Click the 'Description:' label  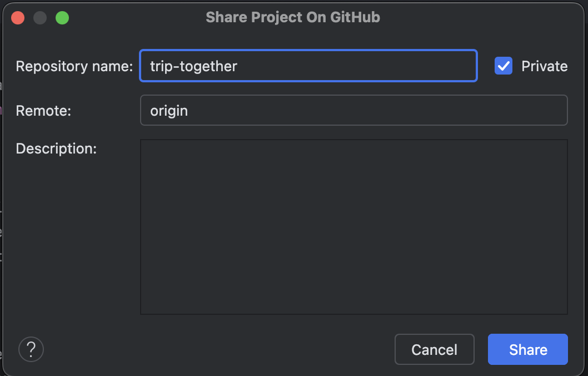56,149
